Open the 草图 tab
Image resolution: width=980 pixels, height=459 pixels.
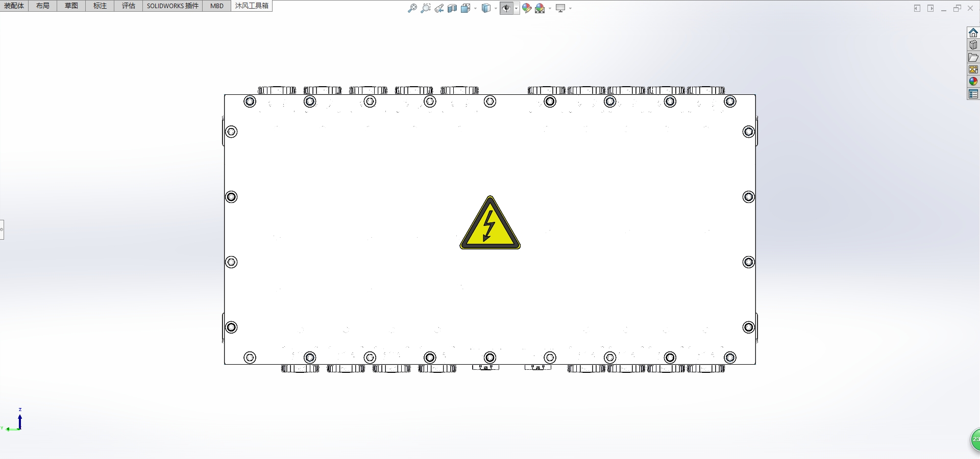tap(71, 6)
